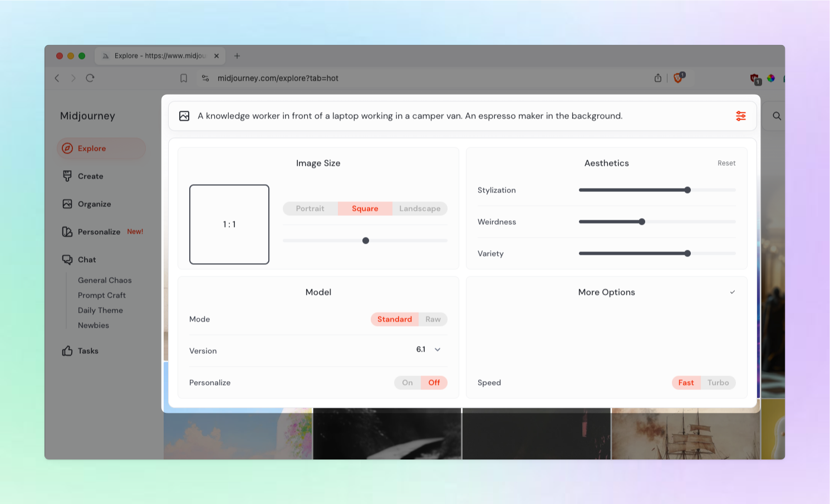Click the aspect ratio slider handle

click(x=366, y=241)
